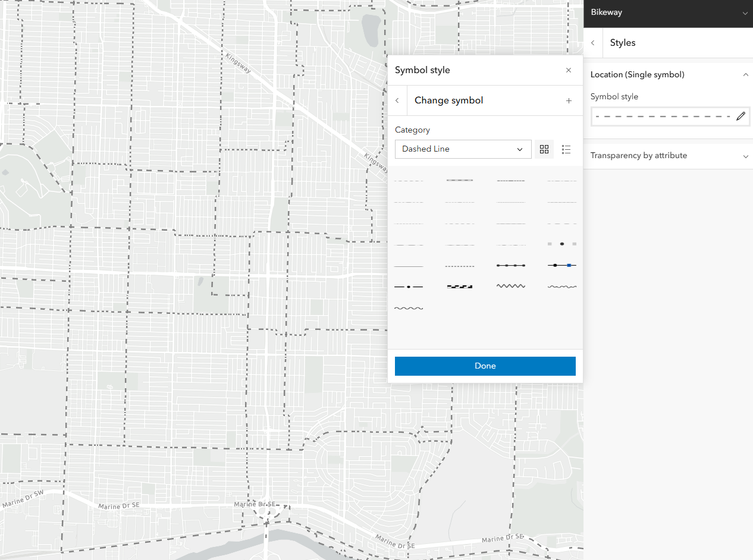Collapse the Location (Single symbol) section

[x=746, y=74]
